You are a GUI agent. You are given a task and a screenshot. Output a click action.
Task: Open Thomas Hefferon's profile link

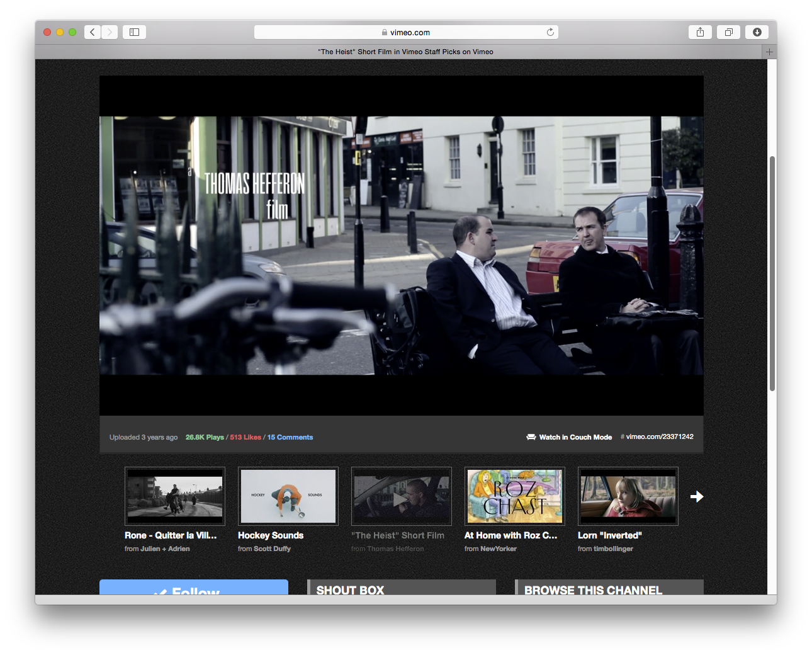(395, 549)
